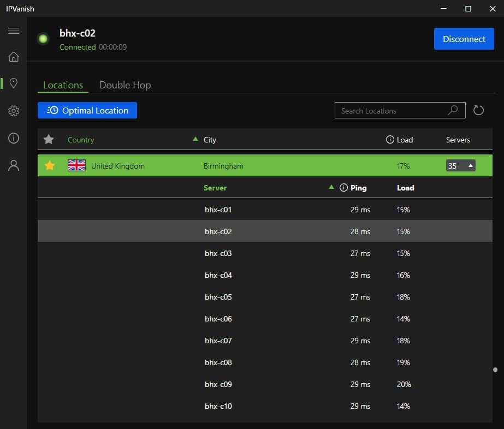Screen dimensions: 504x429
Task: Collapse the 35 servers list expander
Action: pos(461,165)
